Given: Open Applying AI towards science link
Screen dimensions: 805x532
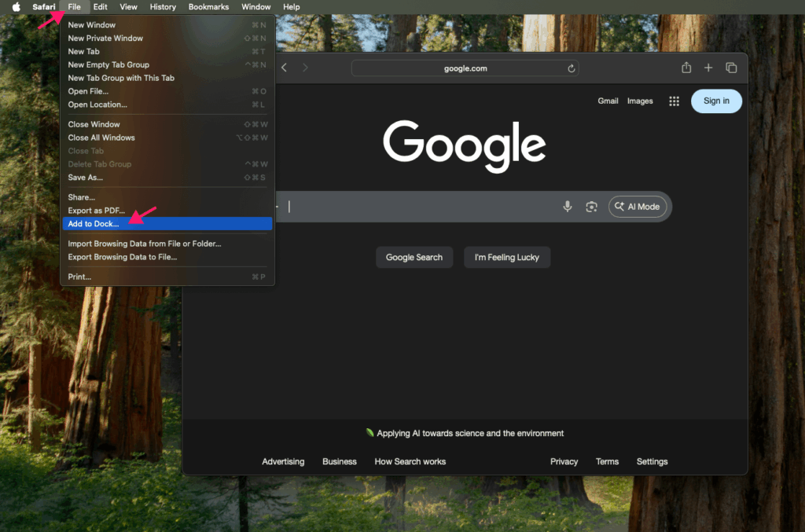Looking at the screenshot, I should click(470, 433).
